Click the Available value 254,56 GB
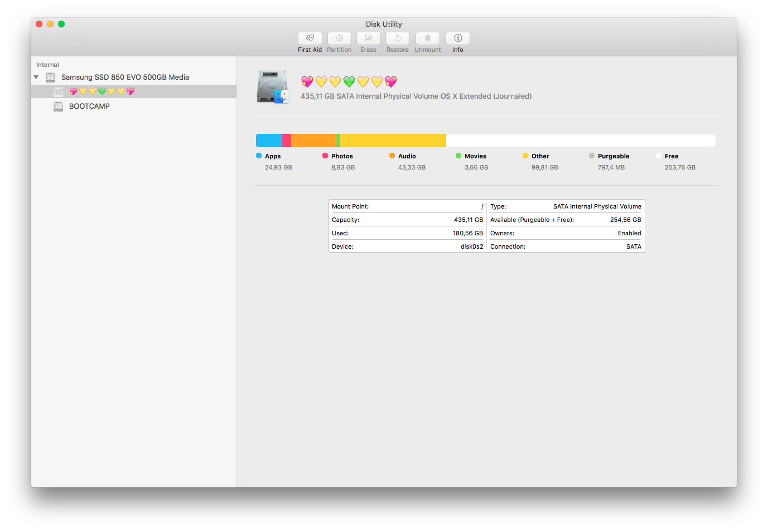 tap(626, 220)
